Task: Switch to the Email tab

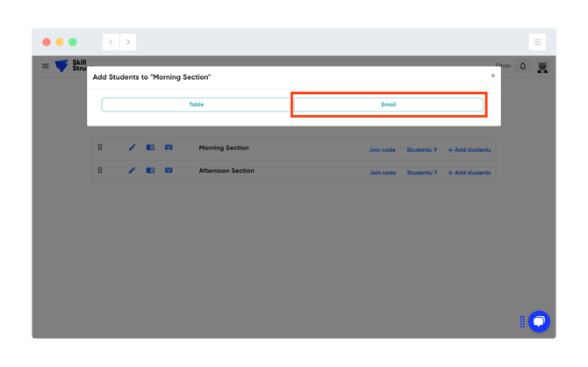Action: click(x=388, y=104)
